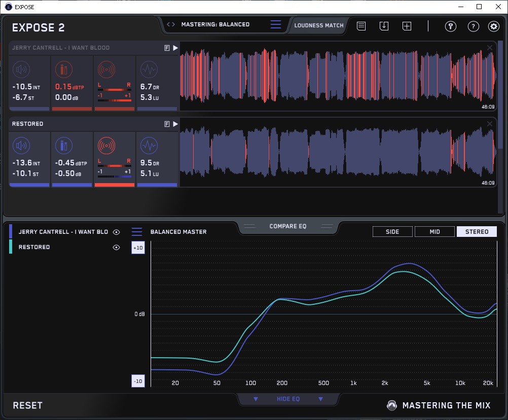Viewport: 508px width, 420px height.
Task: Play the Restored track
Action: (x=175, y=124)
